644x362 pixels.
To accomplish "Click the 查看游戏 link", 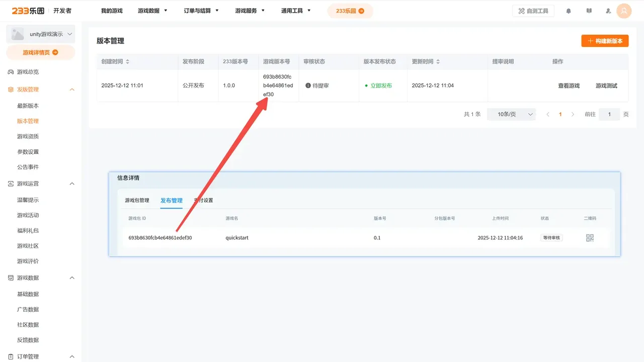I will coord(569,86).
